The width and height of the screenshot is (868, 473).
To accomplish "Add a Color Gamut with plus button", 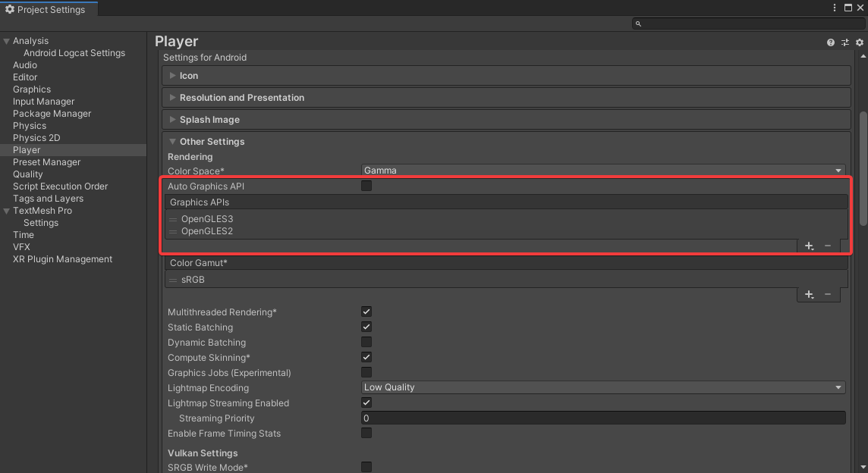I will pos(809,294).
